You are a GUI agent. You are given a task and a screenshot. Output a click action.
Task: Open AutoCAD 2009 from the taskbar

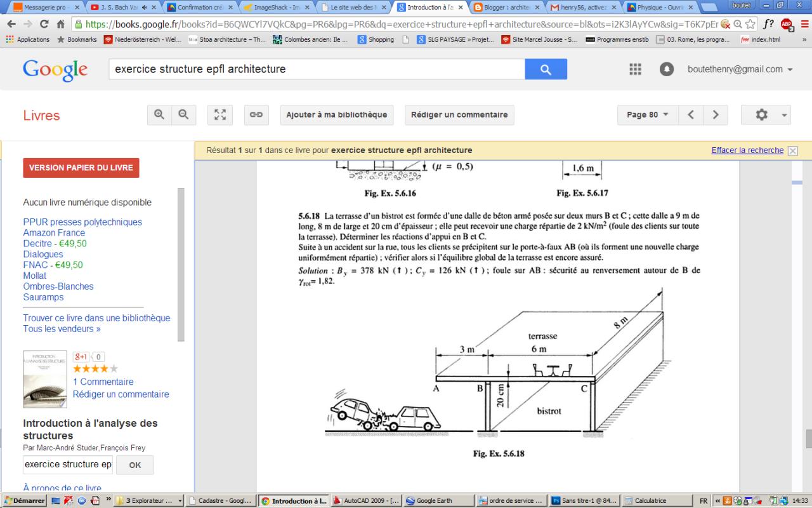coord(366,501)
